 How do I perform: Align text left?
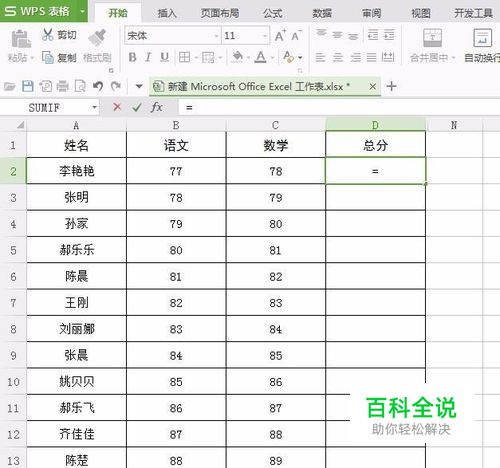click(320, 58)
